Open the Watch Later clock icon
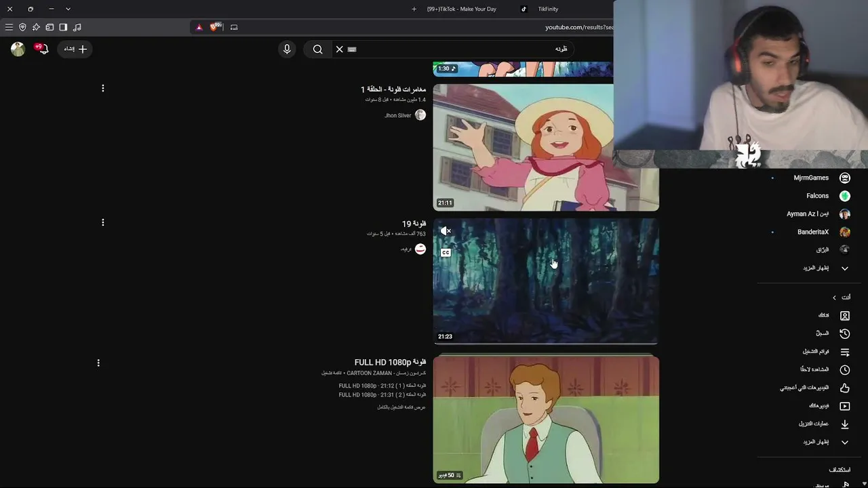Viewport: 868px width, 488px height. coord(845,370)
